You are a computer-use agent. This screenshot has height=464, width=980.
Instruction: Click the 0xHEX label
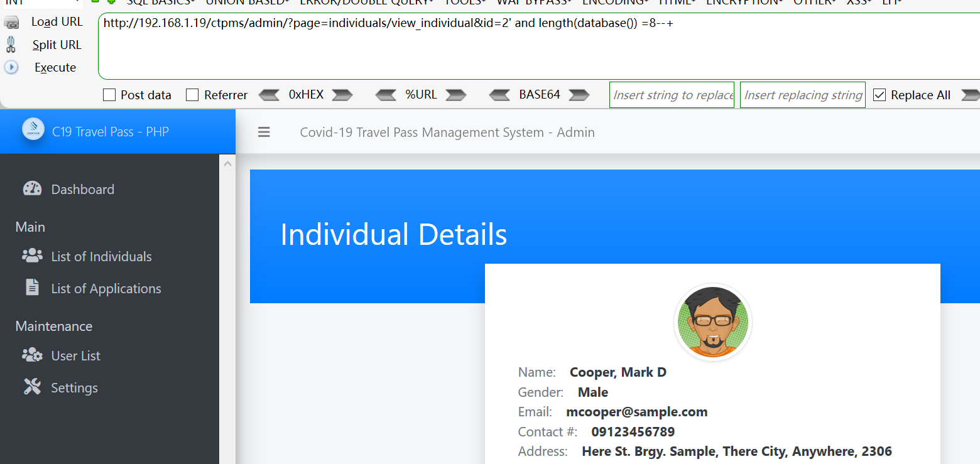click(306, 95)
